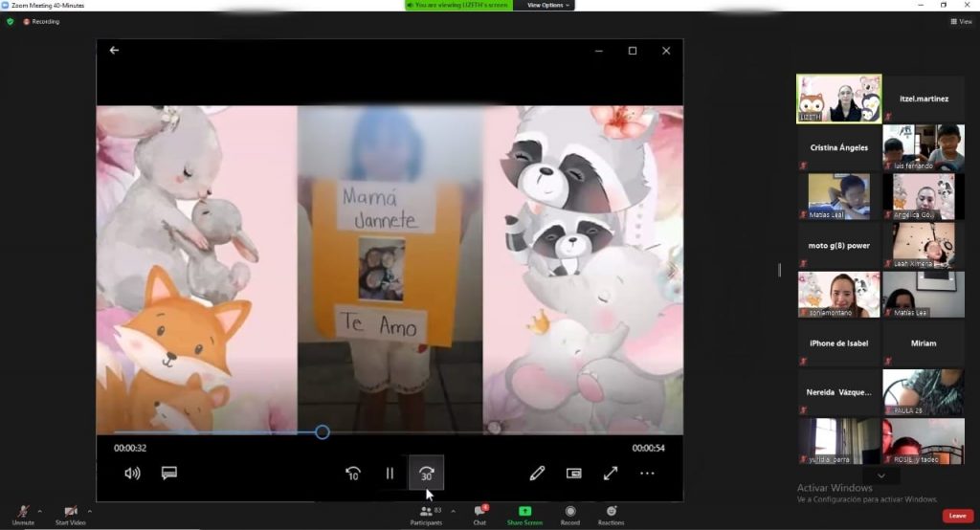This screenshot has width=980, height=530.
Task: Show next participants with down chevron
Action: (x=880, y=475)
